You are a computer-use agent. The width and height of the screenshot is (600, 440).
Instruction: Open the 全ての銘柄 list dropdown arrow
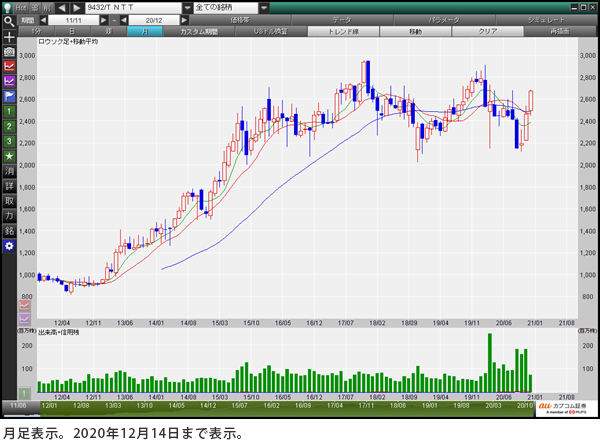(264, 8)
